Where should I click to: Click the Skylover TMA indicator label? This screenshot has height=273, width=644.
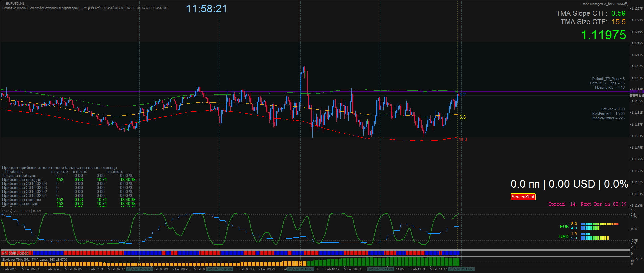[x=35, y=260]
